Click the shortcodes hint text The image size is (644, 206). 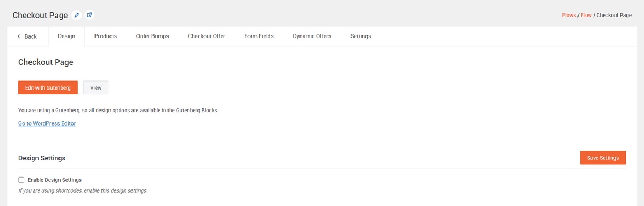(83, 190)
